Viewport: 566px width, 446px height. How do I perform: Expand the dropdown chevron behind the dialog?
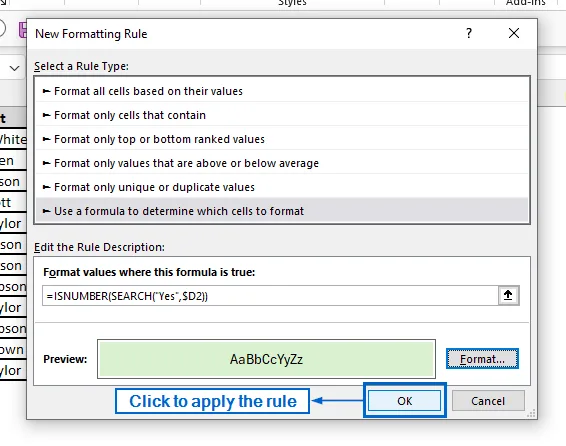[x=14, y=68]
